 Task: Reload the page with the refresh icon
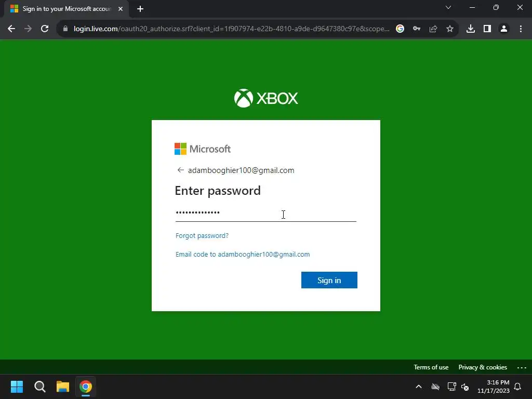coord(45,29)
